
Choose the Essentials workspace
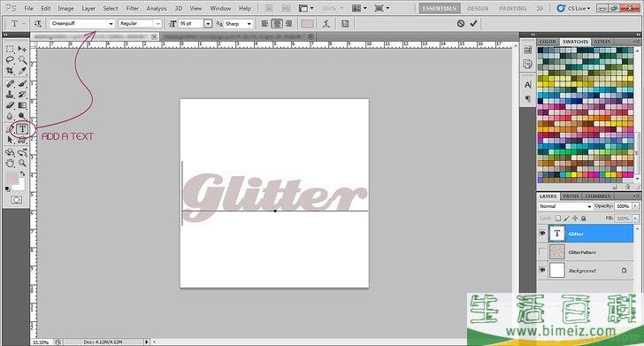[440, 8]
